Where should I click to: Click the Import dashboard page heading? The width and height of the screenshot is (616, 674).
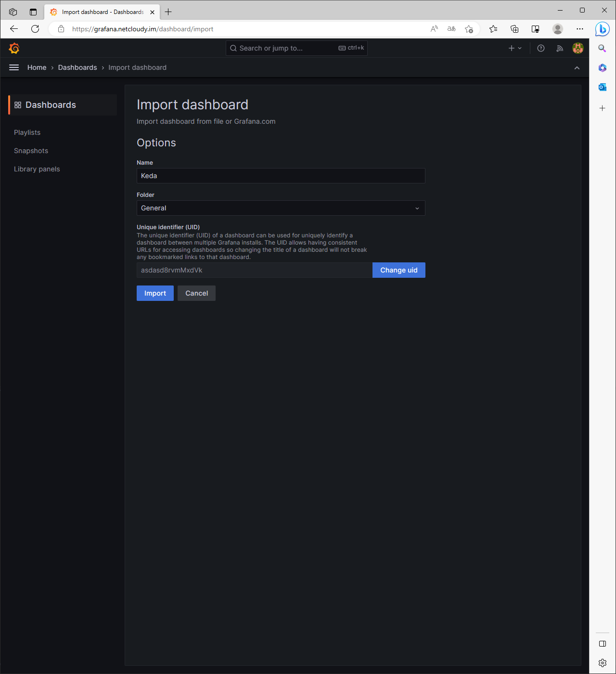point(192,104)
